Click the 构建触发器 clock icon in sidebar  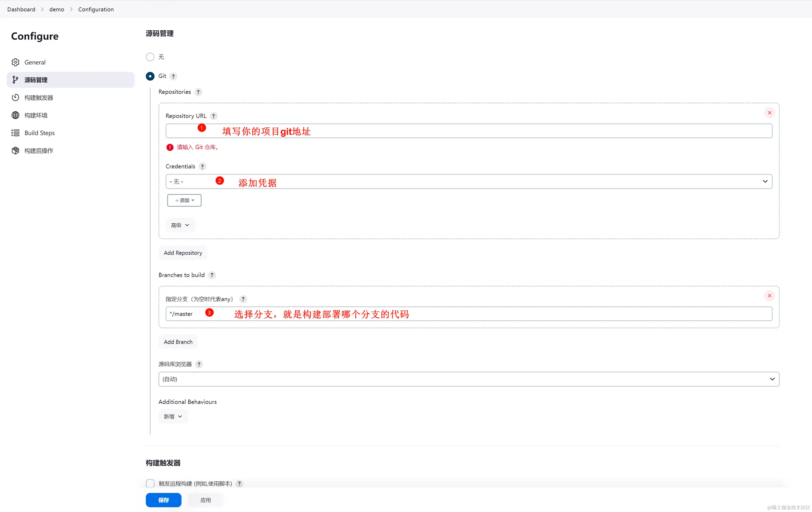point(16,98)
